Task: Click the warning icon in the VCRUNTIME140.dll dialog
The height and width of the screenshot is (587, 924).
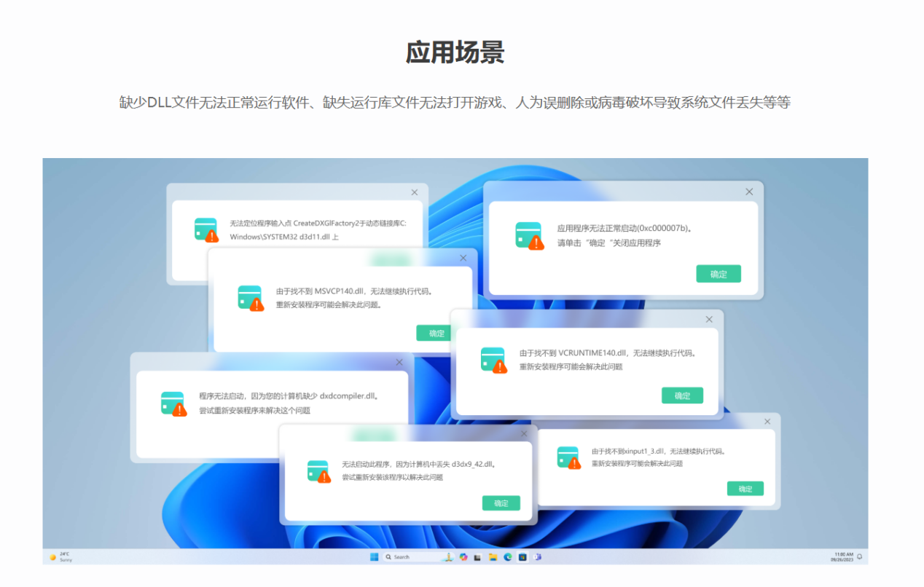Action: (494, 360)
